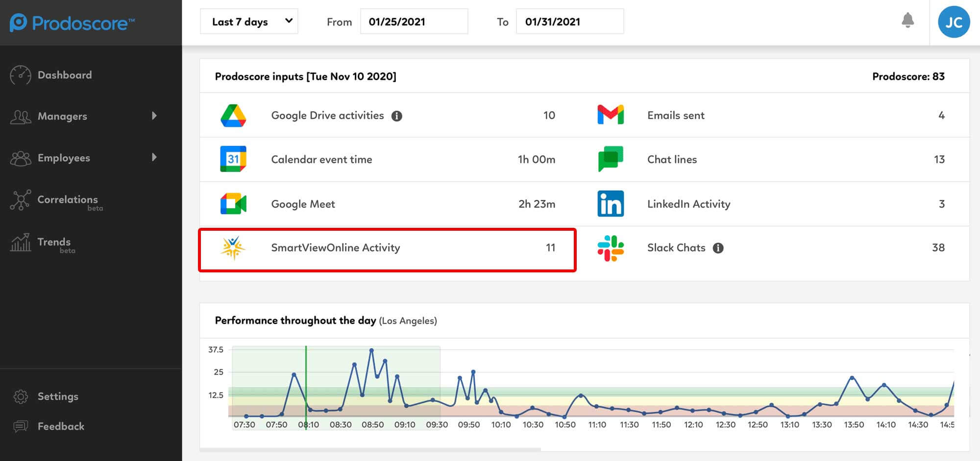This screenshot has width=980, height=461.
Task: Click the Chat lines count 13
Action: [939, 159]
